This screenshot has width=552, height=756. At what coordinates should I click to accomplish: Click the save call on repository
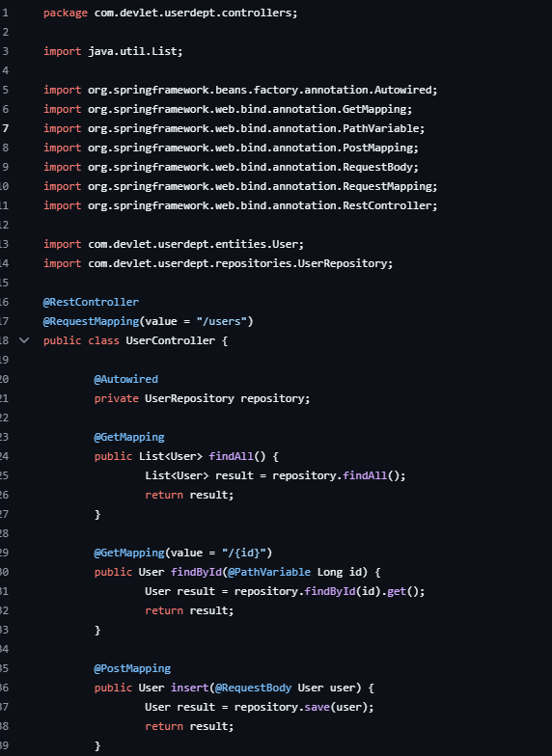coord(317,707)
